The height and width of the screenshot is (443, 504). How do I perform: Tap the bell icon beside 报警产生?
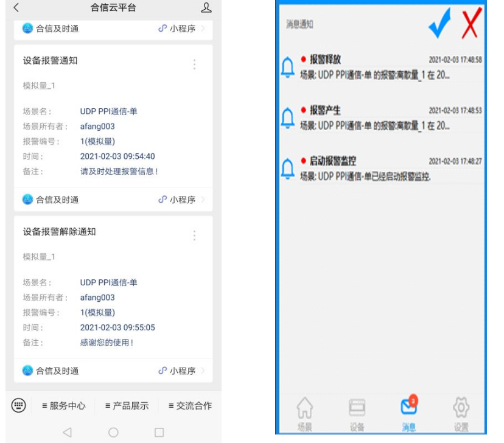click(x=288, y=118)
